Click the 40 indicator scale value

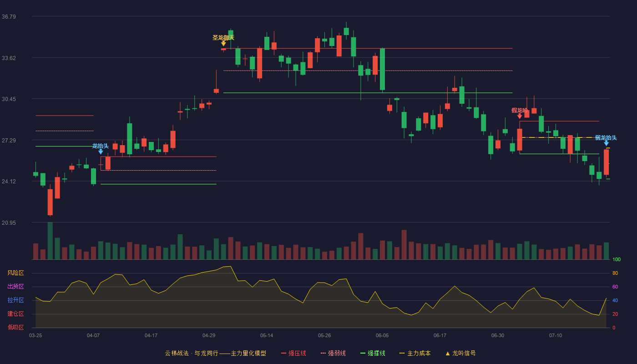click(x=615, y=300)
